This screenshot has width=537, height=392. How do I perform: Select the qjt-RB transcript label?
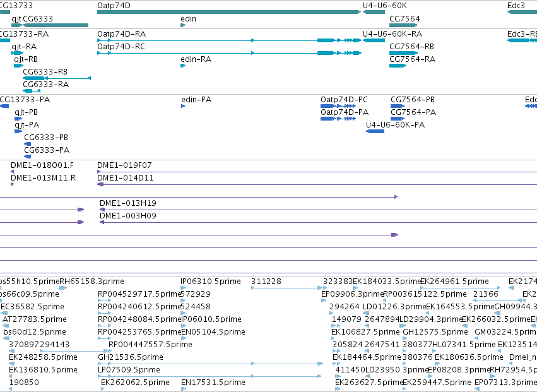[x=26, y=59]
